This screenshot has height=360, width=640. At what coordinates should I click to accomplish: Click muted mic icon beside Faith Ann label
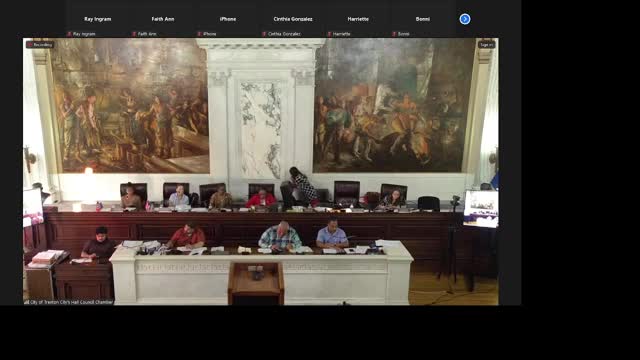[x=134, y=34]
